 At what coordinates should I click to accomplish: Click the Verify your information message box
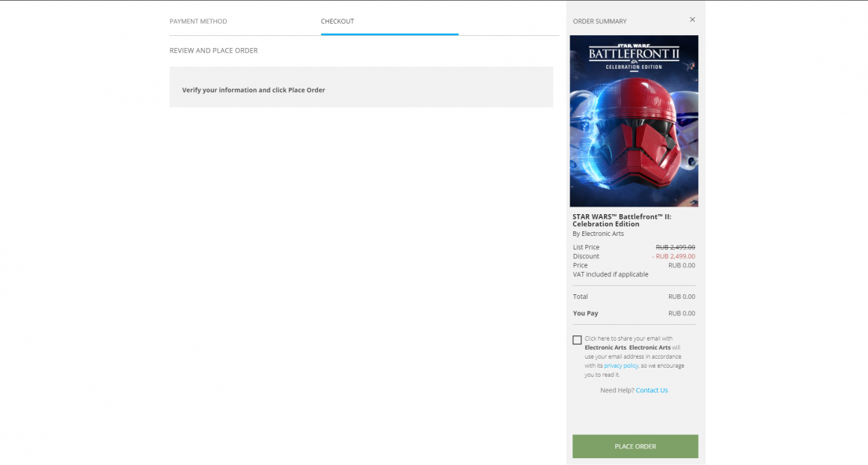click(x=361, y=88)
